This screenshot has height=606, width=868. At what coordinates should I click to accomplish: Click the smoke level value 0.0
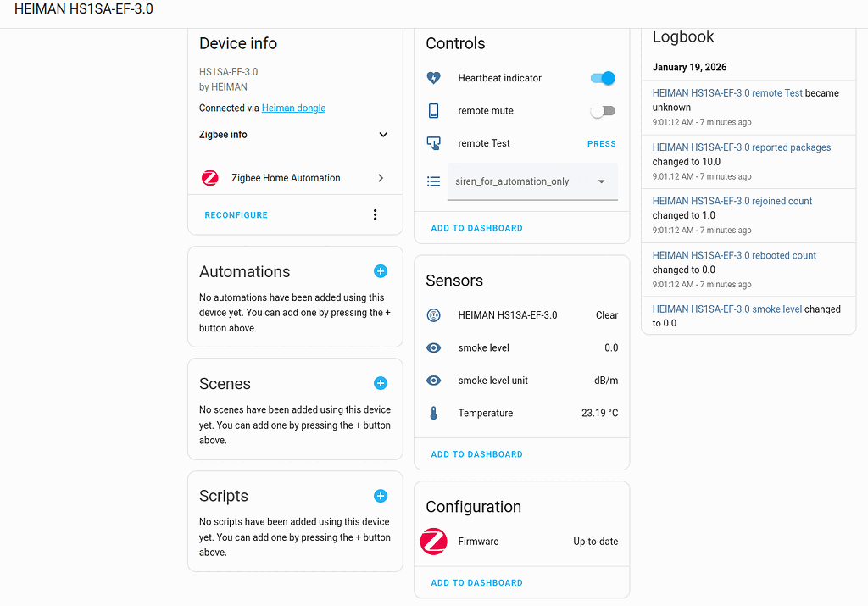click(611, 348)
